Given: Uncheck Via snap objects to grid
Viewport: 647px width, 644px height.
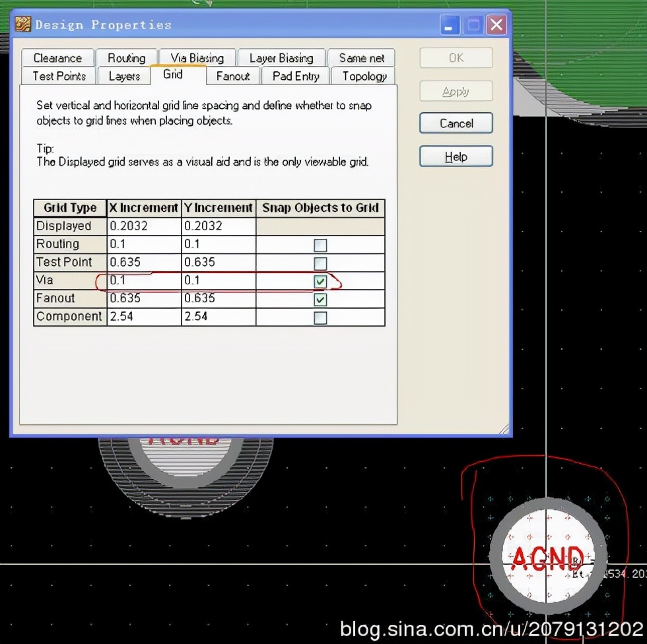Looking at the screenshot, I should click(x=320, y=282).
